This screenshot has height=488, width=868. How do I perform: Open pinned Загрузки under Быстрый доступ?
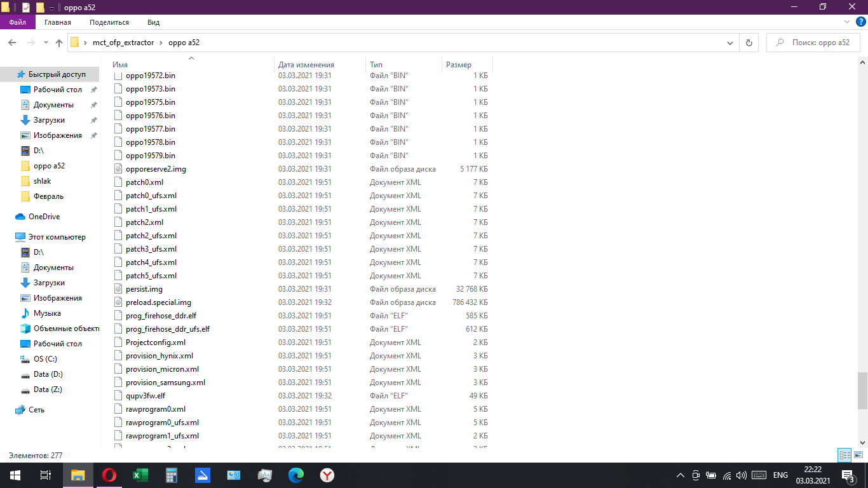point(49,120)
